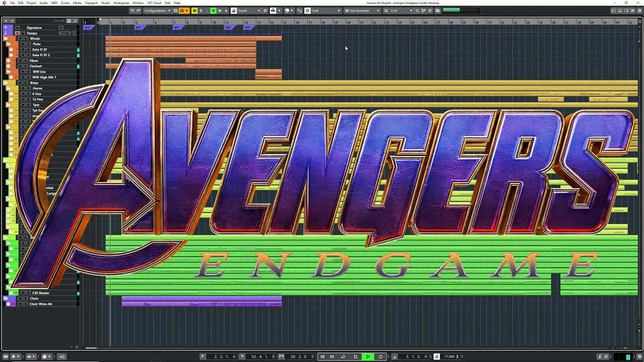Click the Redo arrow in the toolbar
Viewport: 644px width, 362px height.
(138, 11)
